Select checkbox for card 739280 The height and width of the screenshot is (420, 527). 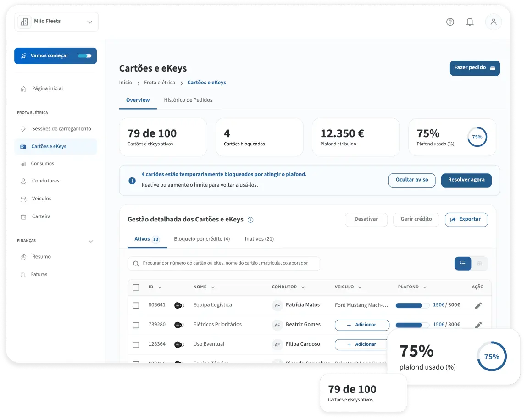(136, 325)
